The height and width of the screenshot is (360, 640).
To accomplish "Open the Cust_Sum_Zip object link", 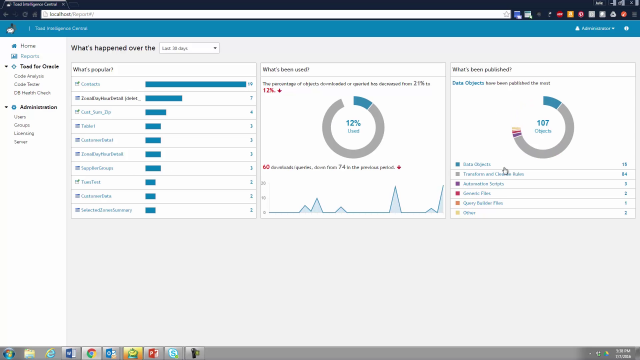I will [96, 112].
